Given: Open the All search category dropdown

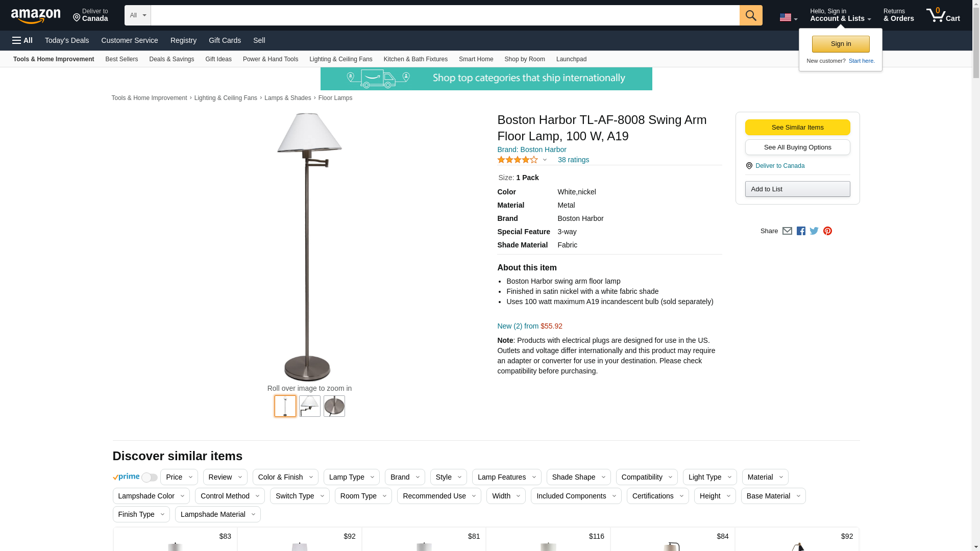Looking at the screenshot, I should (137, 15).
